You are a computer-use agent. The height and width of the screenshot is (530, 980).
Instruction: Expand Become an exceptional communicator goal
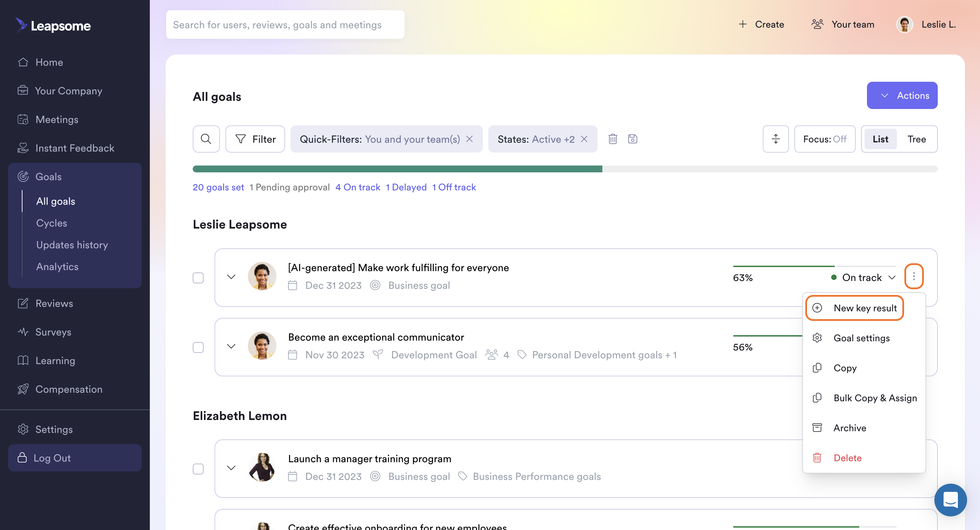coord(231,346)
